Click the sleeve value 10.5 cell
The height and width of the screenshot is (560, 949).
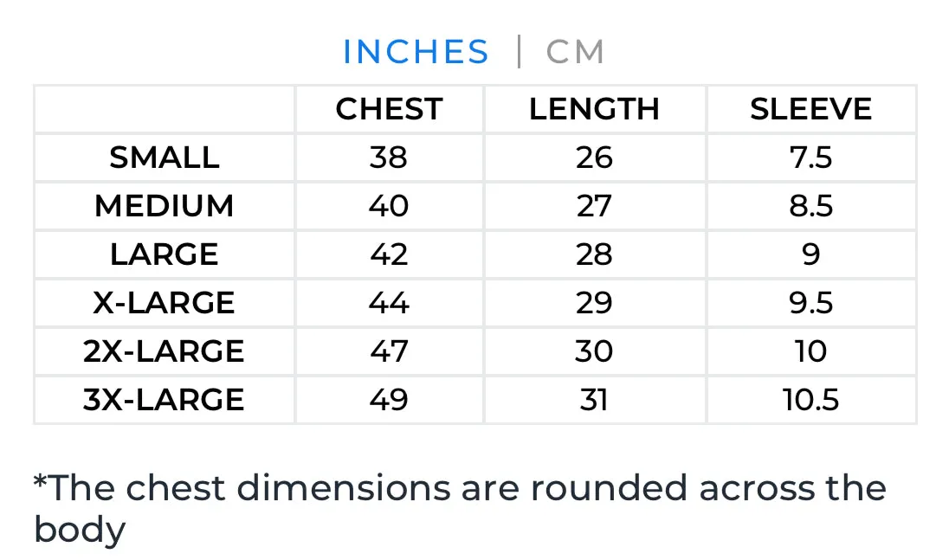pos(811,400)
